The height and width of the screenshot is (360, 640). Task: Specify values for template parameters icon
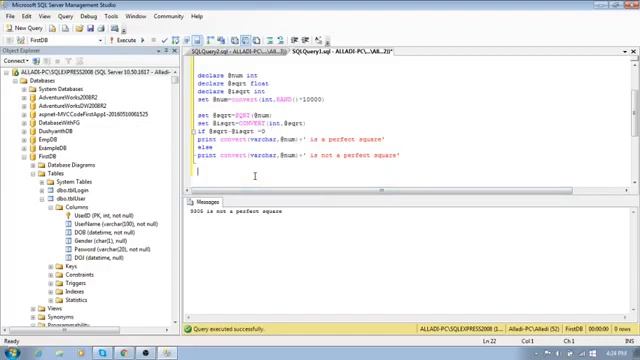point(318,40)
